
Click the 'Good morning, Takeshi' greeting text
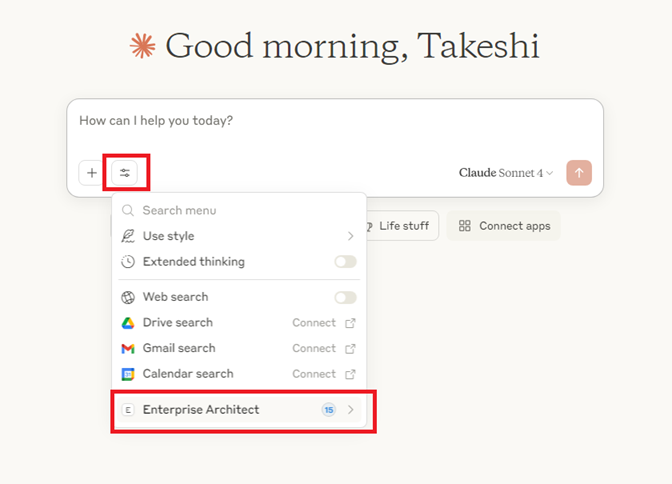352,46
